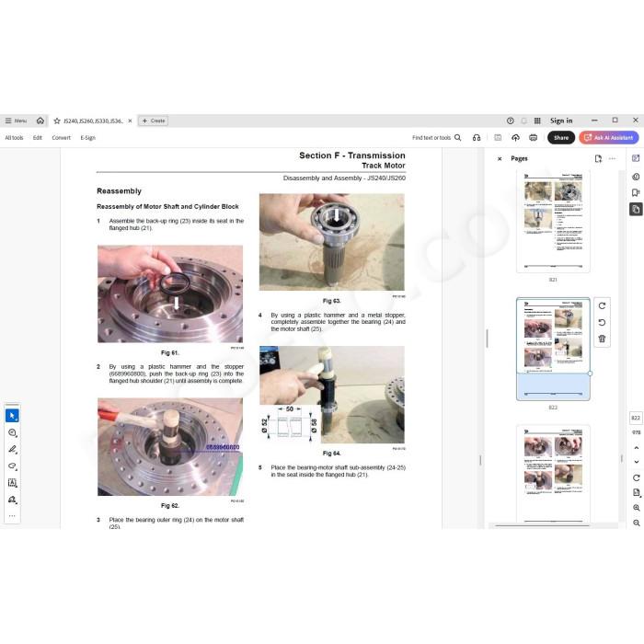The image size is (644, 644).
Task: Click the 'Pages' panel title
Action: point(519,158)
